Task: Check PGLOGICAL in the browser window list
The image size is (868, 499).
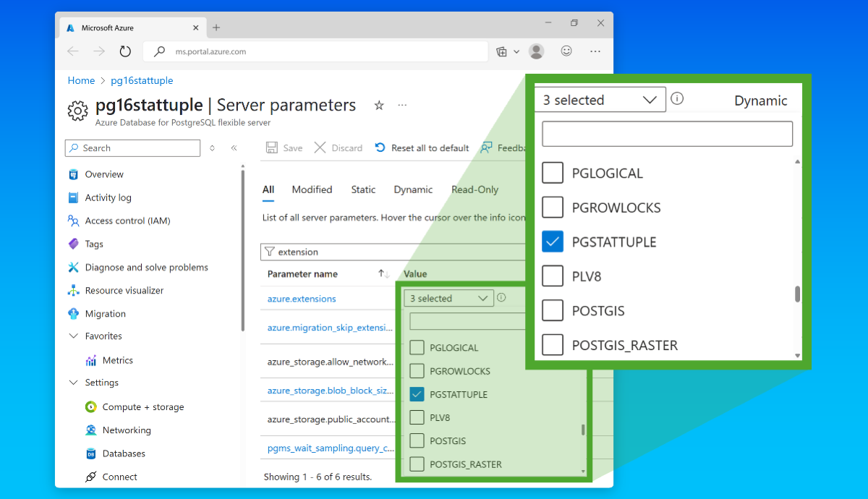Action: [417, 348]
